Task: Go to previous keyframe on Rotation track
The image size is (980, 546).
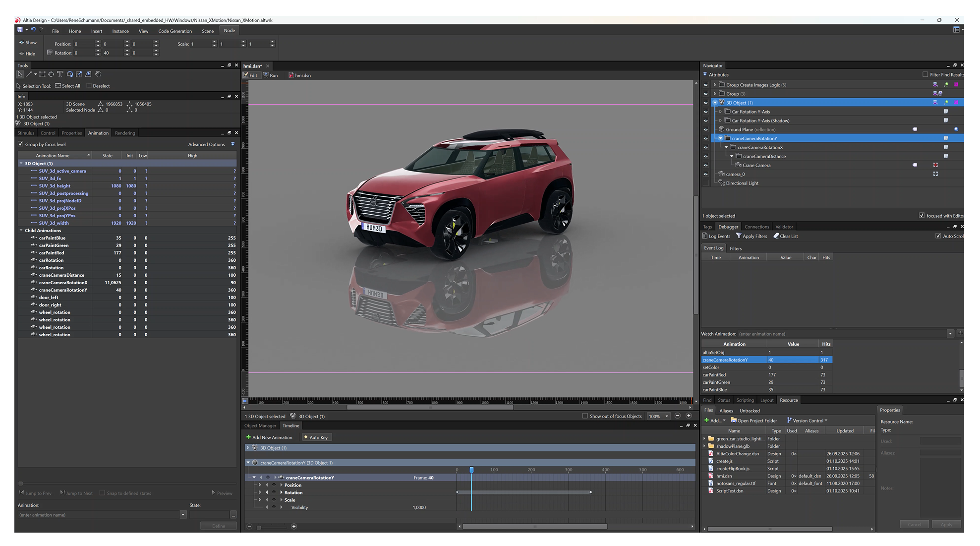Action: pyautogui.click(x=267, y=492)
